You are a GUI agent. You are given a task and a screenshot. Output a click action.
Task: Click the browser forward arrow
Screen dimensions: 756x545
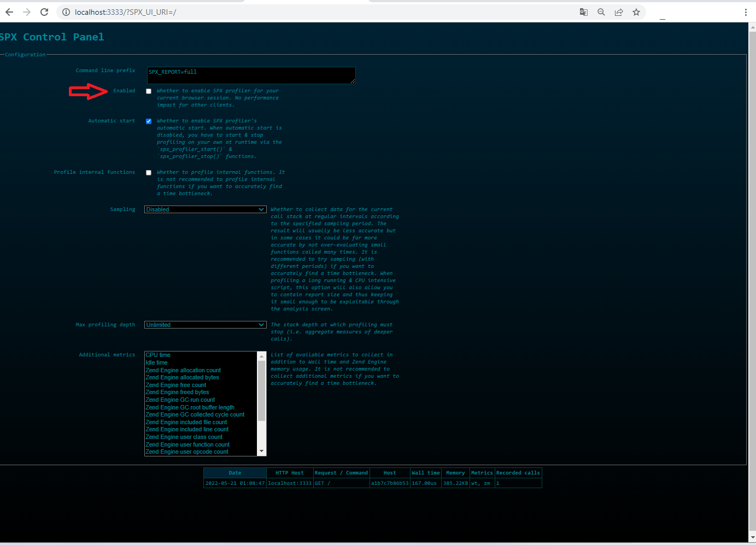click(x=27, y=12)
